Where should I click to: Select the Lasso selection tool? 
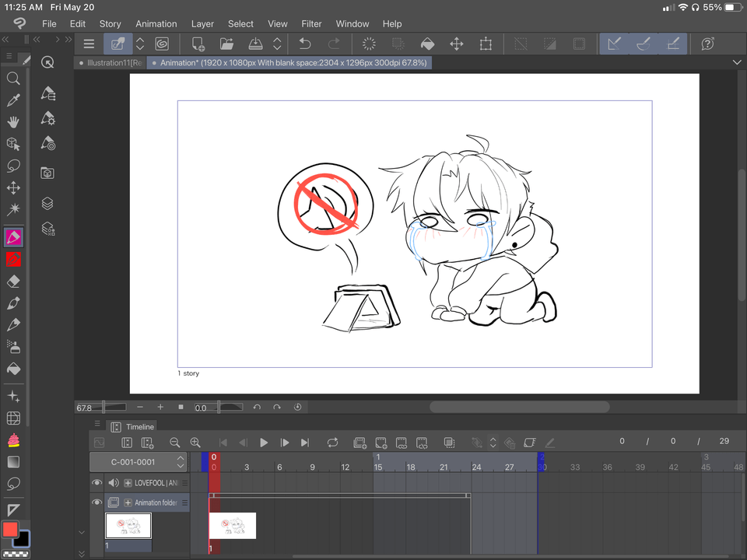(13, 166)
